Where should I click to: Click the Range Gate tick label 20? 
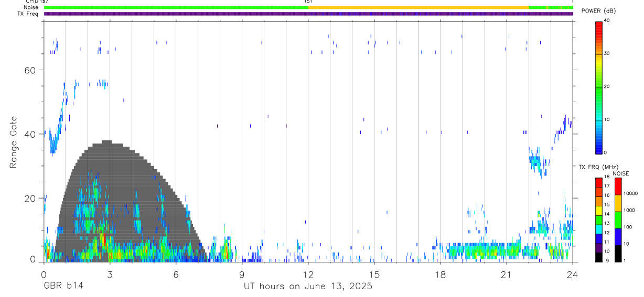coord(30,199)
